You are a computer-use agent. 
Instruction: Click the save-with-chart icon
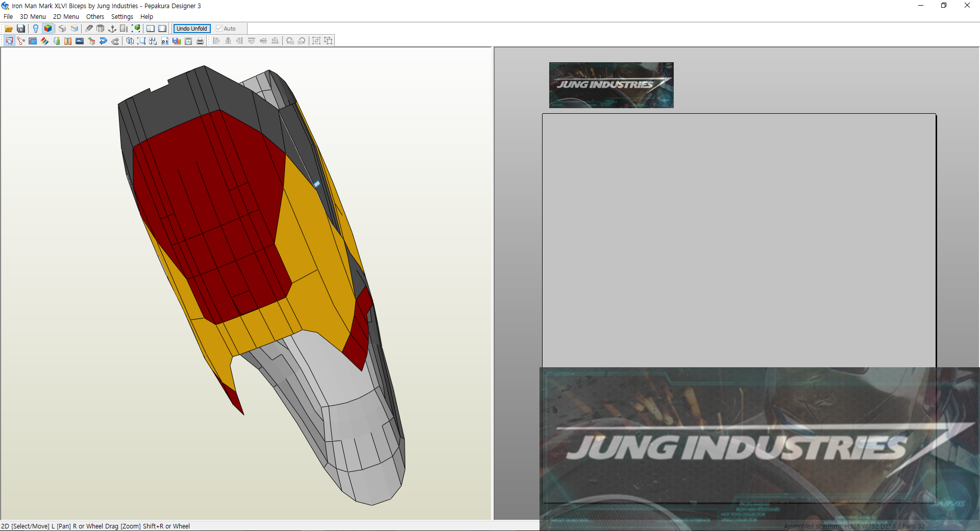(177, 41)
